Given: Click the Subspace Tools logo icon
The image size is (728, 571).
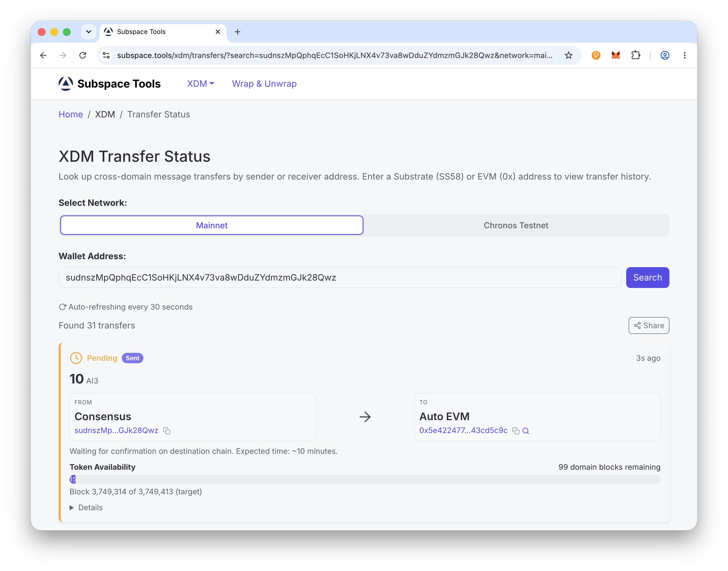Looking at the screenshot, I should pyautogui.click(x=65, y=83).
